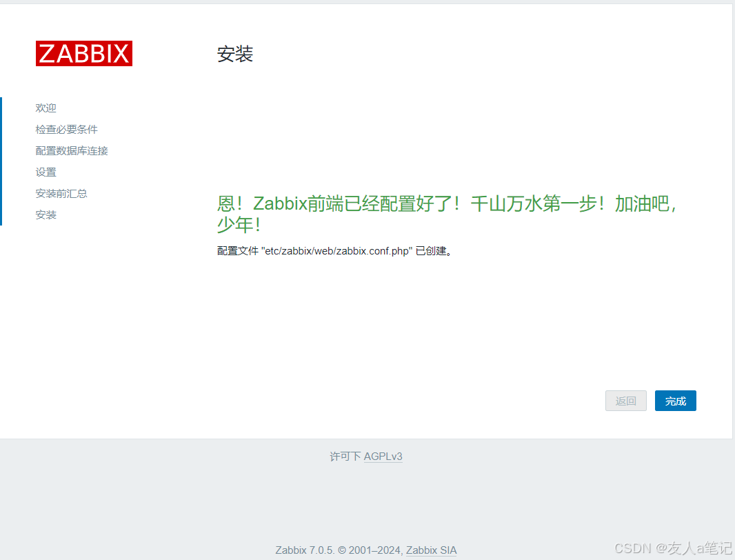Open the 安装前汇总 step
The image size is (735, 560).
click(61, 194)
